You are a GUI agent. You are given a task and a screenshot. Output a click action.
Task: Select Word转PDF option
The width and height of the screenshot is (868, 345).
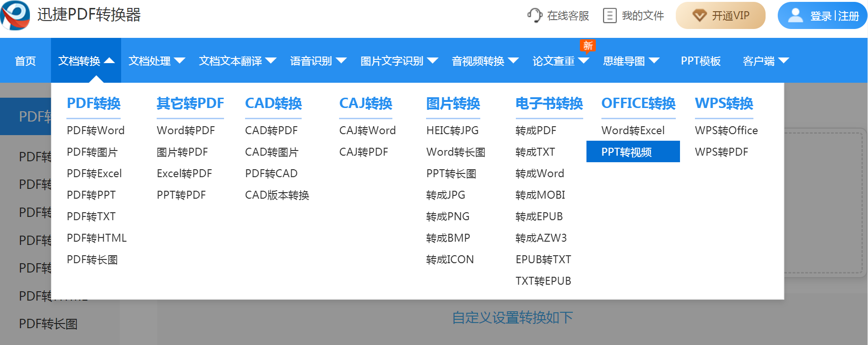pos(186,130)
